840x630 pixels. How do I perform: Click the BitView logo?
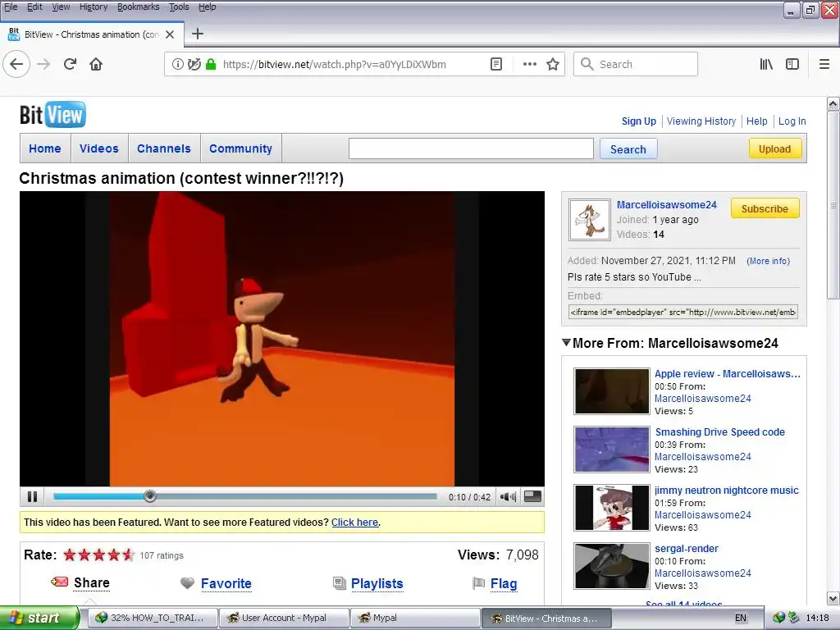click(x=52, y=115)
